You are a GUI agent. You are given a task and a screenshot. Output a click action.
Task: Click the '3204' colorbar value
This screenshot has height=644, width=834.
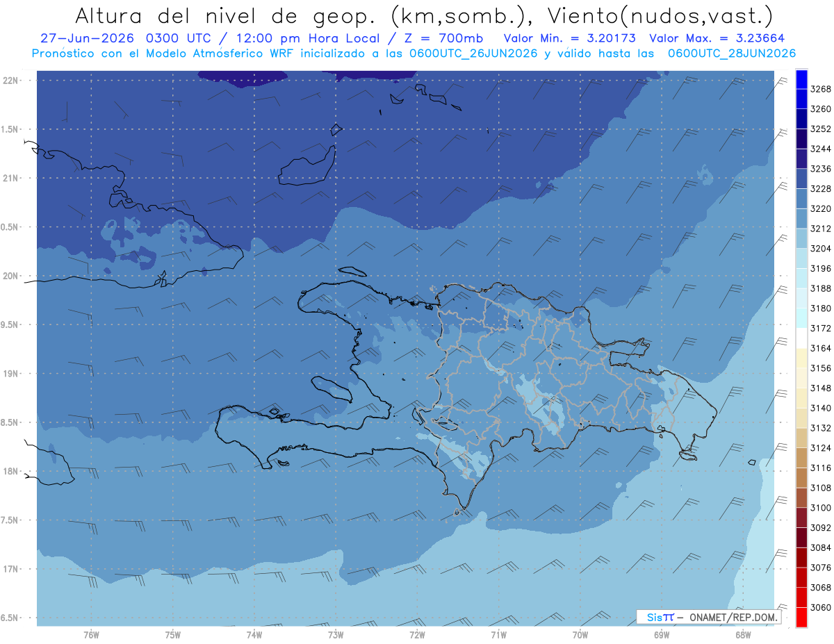click(821, 248)
